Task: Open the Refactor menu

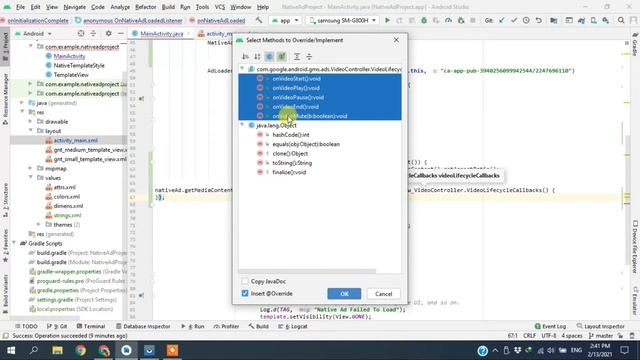Action: [x=146, y=7]
